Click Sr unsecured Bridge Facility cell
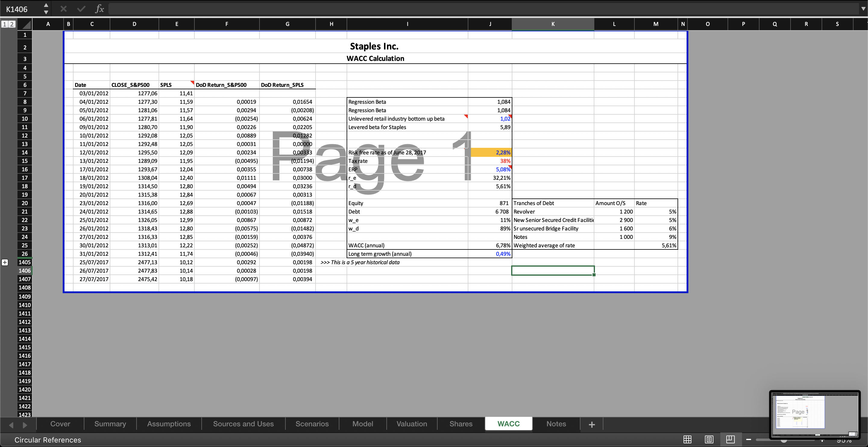This screenshot has height=447, width=868. point(553,228)
